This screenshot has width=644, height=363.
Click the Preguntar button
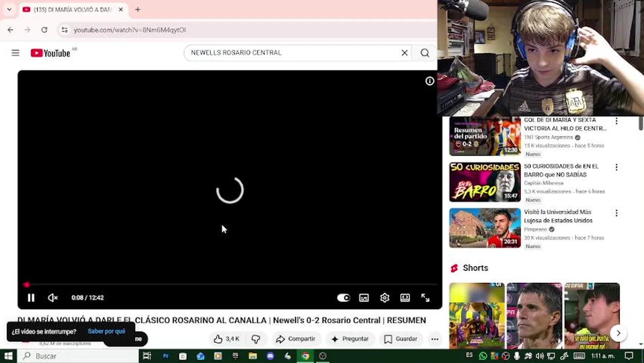click(350, 339)
